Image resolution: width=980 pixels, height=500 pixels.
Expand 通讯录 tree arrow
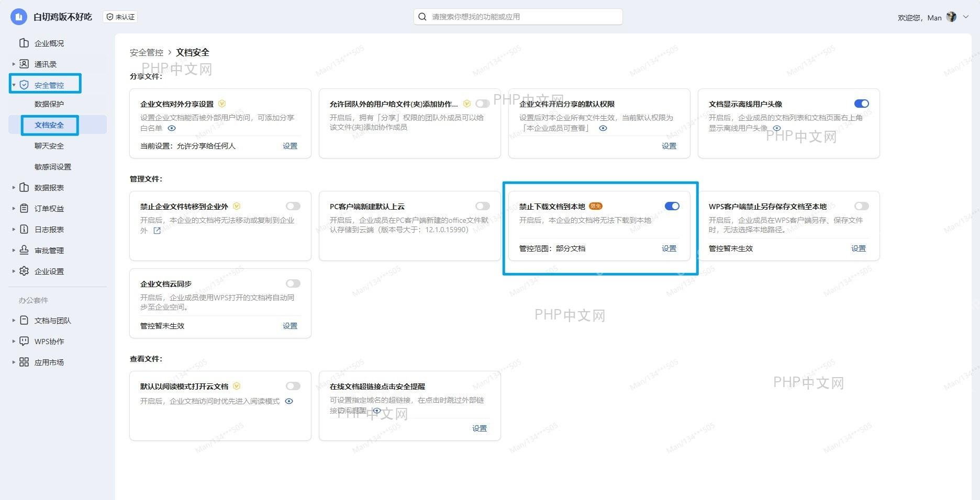pyautogui.click(x=14, y=64)
